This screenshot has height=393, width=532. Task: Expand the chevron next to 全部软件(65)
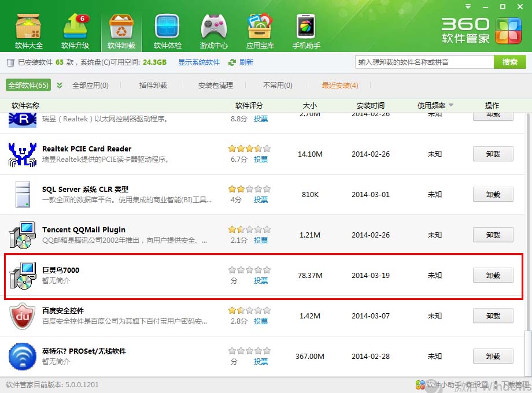coord(60,86)
